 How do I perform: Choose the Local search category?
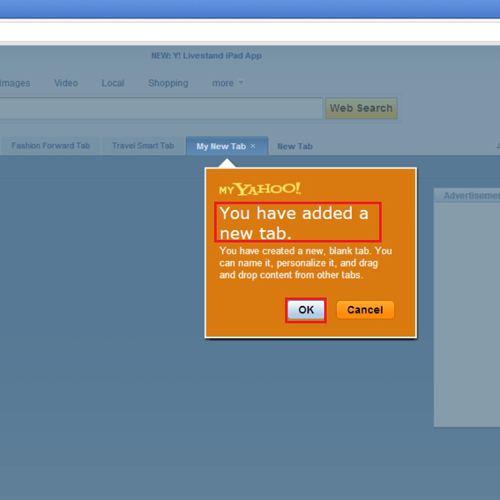point(113,83)
